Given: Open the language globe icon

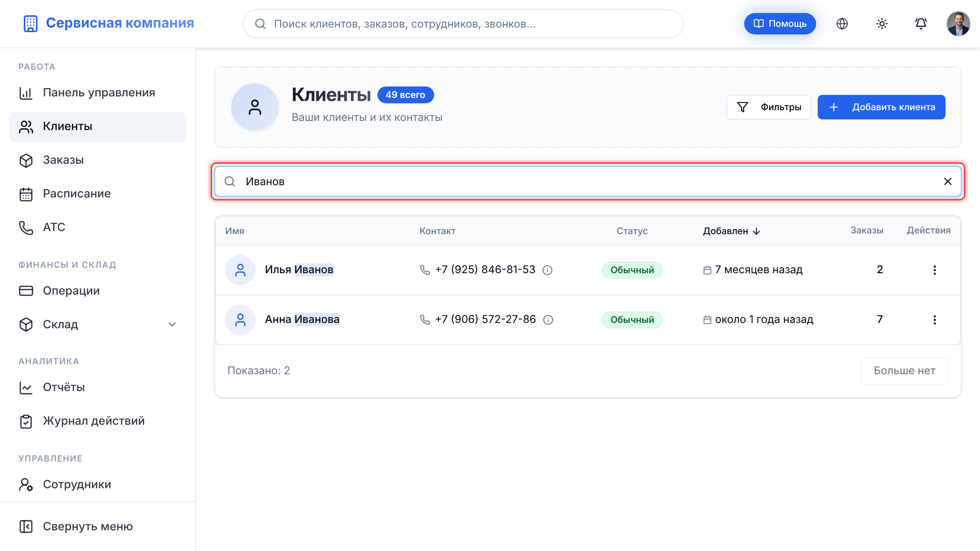Looking at the screenshot, I should coord(842,24).
